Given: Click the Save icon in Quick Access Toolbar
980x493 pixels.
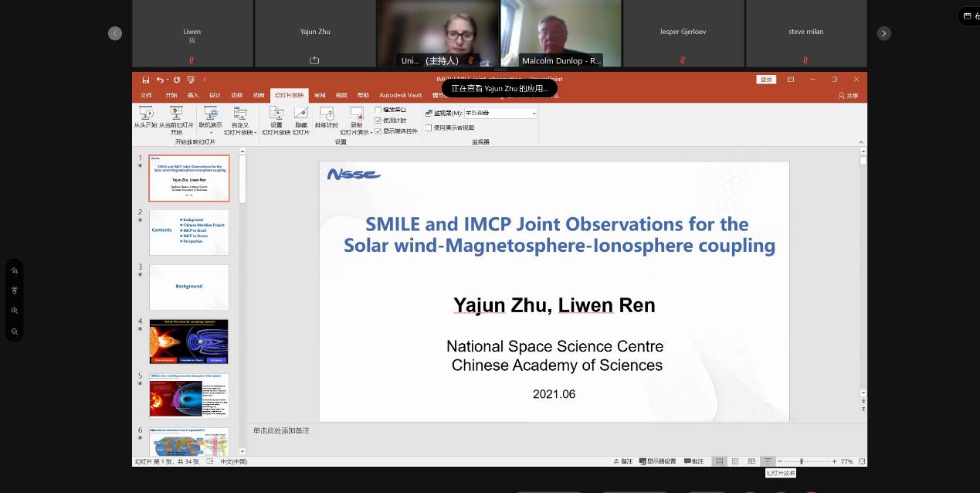Looking at the screenshot, I should (145, 80).
